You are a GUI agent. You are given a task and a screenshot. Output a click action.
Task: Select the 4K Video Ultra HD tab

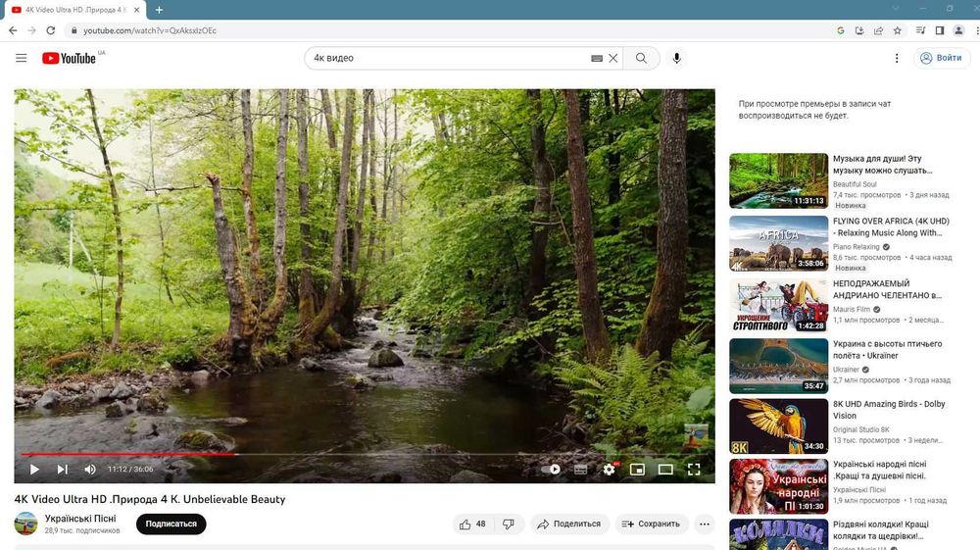(x=75, y=10)
